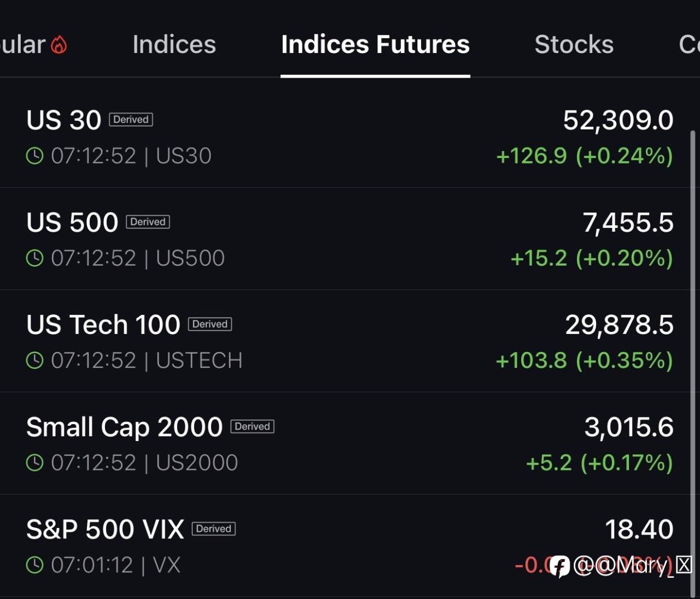Click the clock icon beside USTECH

tap(35, 360)
